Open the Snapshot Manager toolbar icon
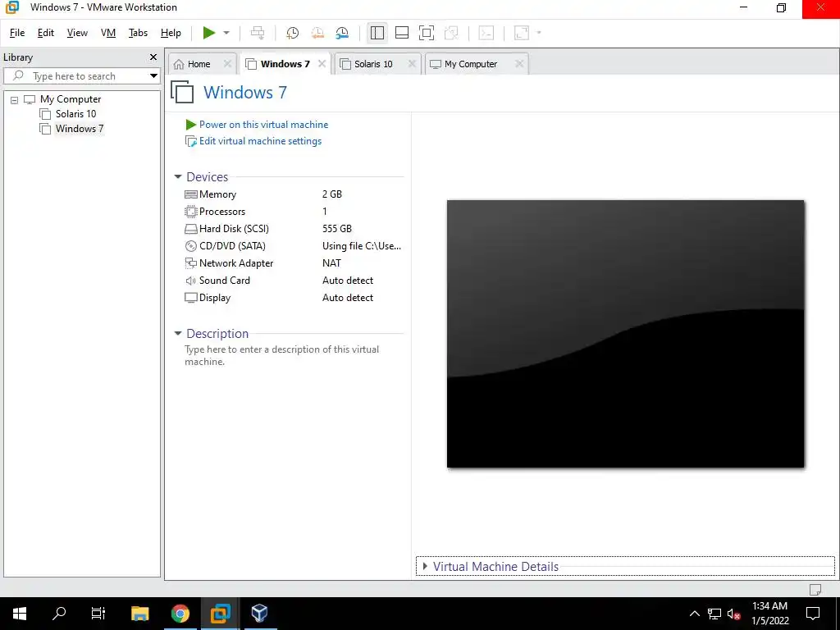Screen dimensions: 840x630 342,33
